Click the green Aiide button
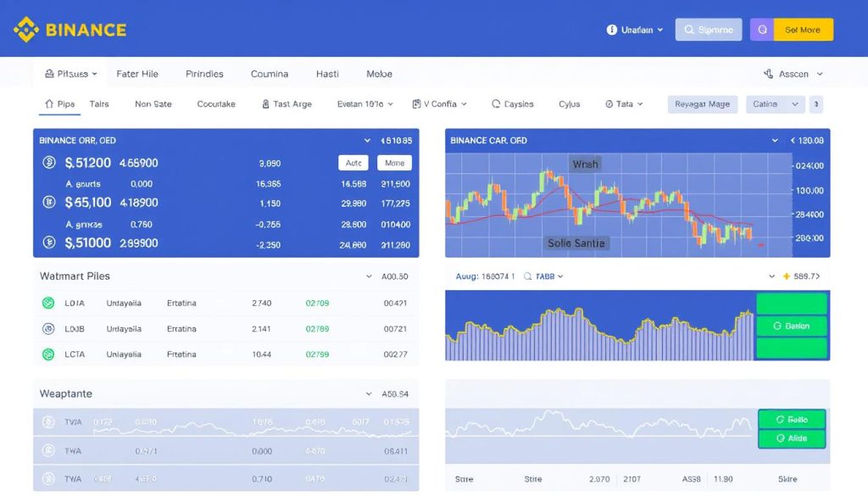Screen dimensions: 868x496 coord(792,437)
